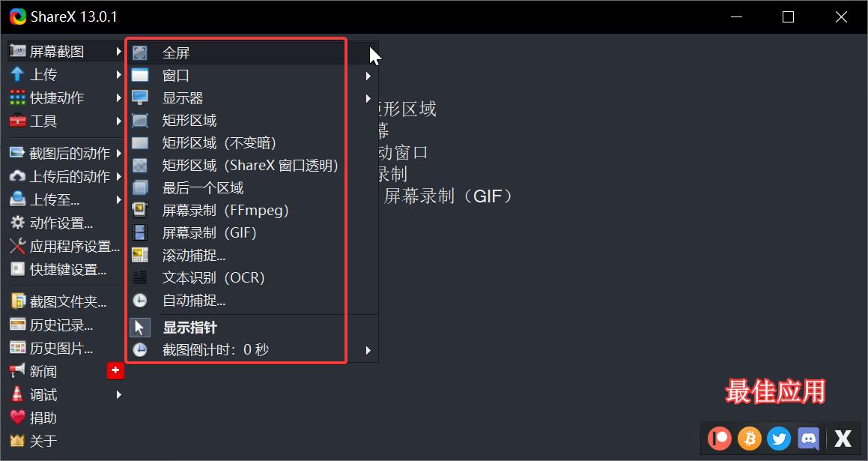868x461 pixels.
Task: Select the scrolling capture icon
Action: point(139,255)
